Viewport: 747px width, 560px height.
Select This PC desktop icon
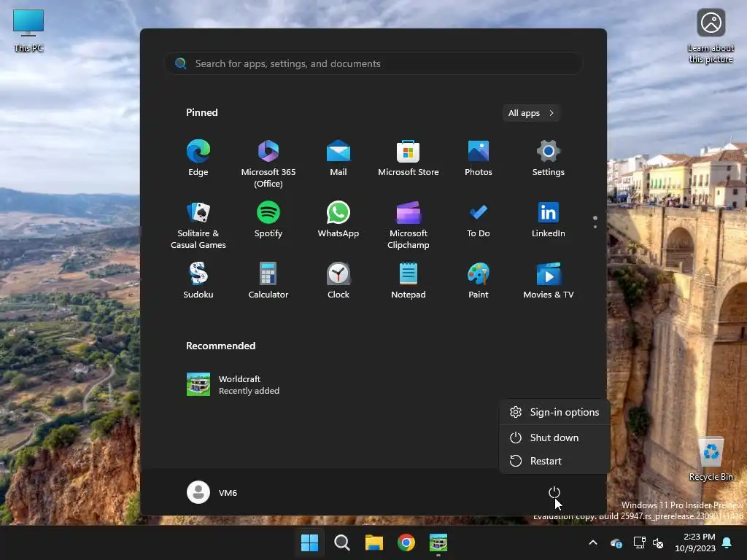tap(28, 31)
